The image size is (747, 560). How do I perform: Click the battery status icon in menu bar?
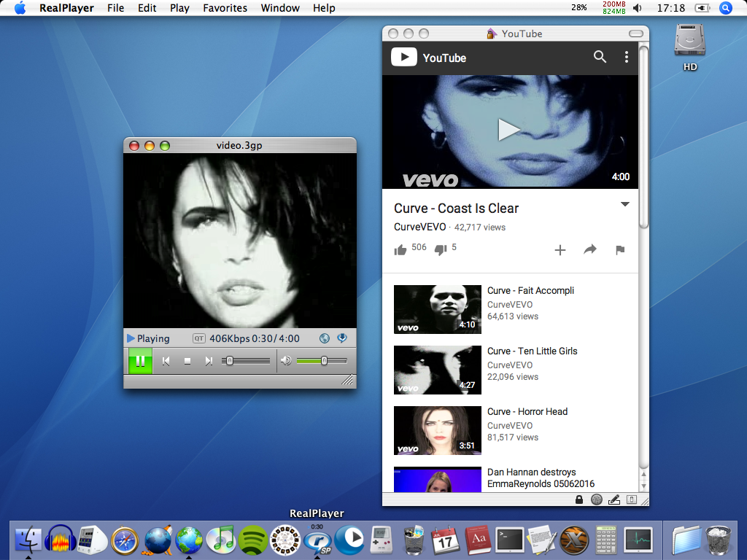pyautogui.click(x=703, y=8)
